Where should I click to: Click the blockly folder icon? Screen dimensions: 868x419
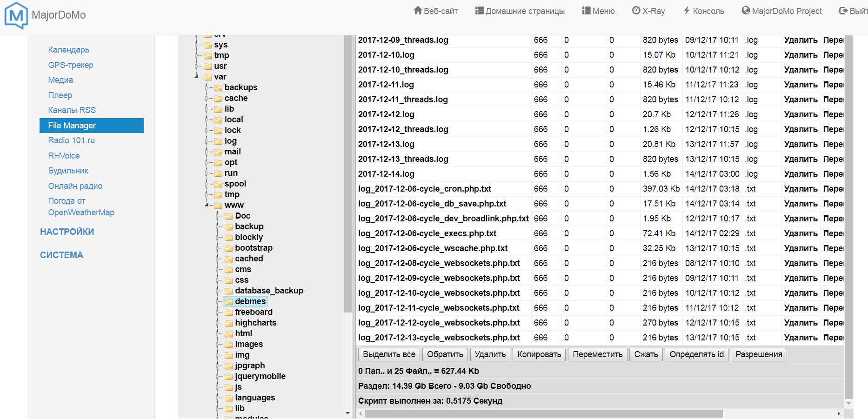229,238
